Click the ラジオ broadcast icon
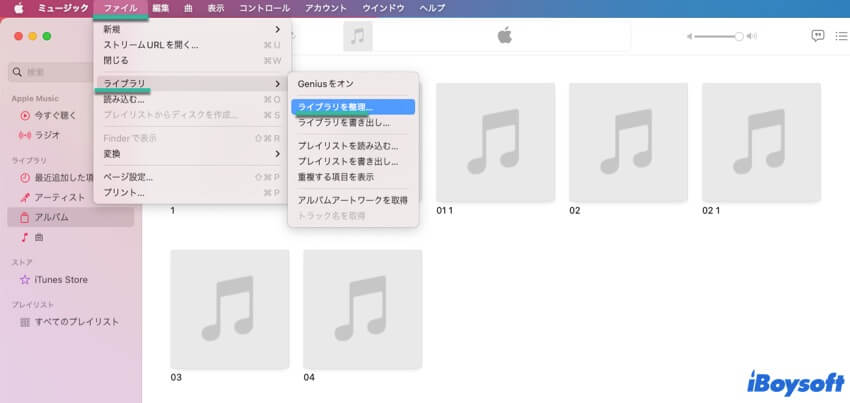Image resolution: width=850 pixels, height=403 pixels. (x=25, y=135)
